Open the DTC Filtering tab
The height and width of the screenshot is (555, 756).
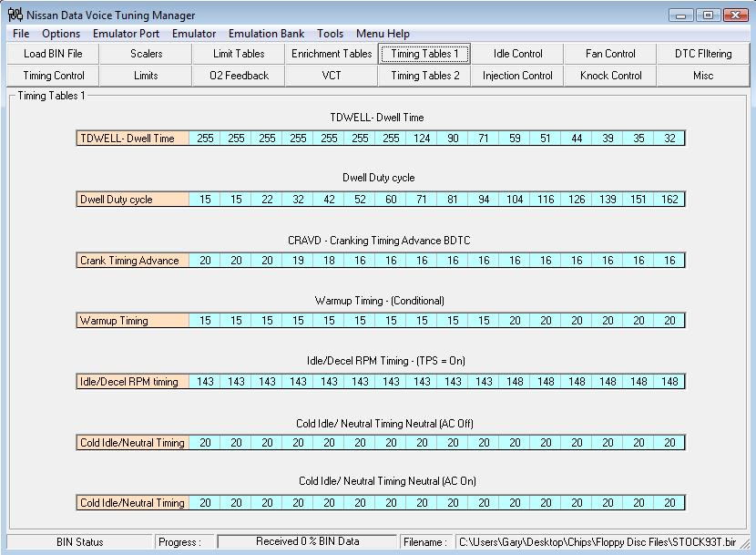pyautogui.click(x=702, y=54)
